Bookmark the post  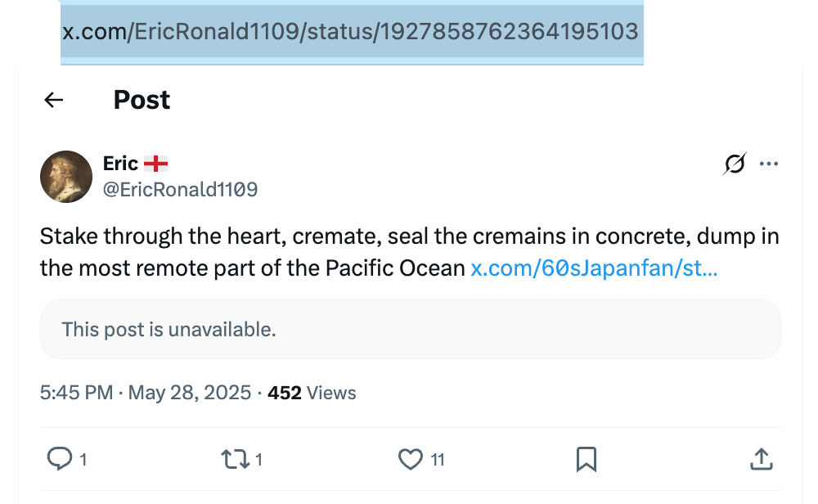[x=587, y=460]
